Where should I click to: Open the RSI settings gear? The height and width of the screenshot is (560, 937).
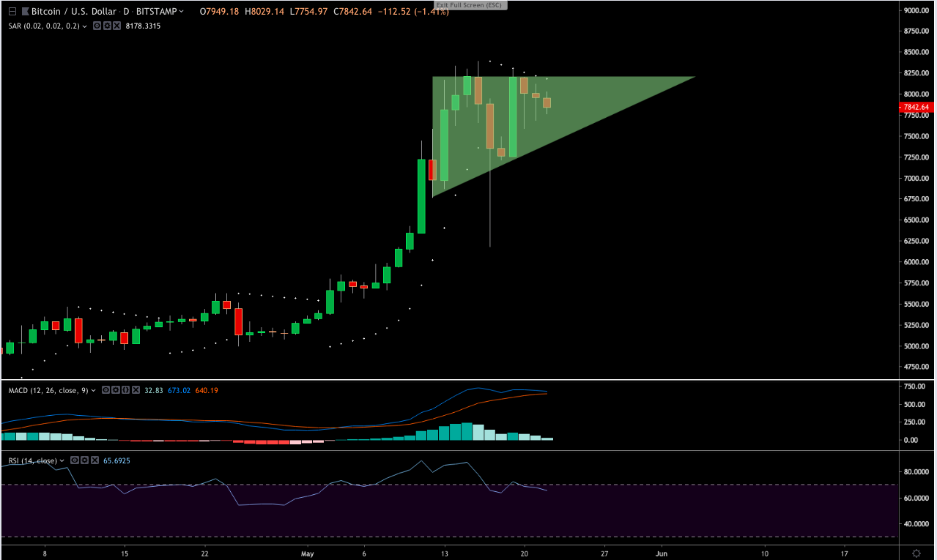85,460
